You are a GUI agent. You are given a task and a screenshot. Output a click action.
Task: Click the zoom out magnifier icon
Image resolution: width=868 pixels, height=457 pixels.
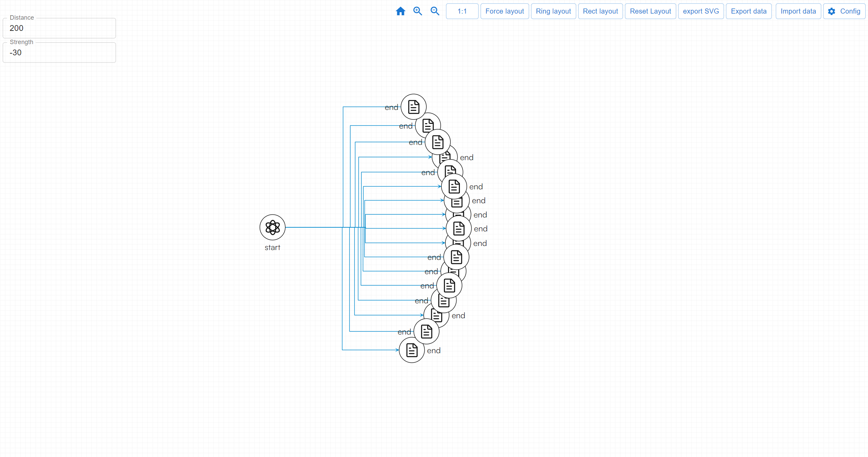(435, 11)
